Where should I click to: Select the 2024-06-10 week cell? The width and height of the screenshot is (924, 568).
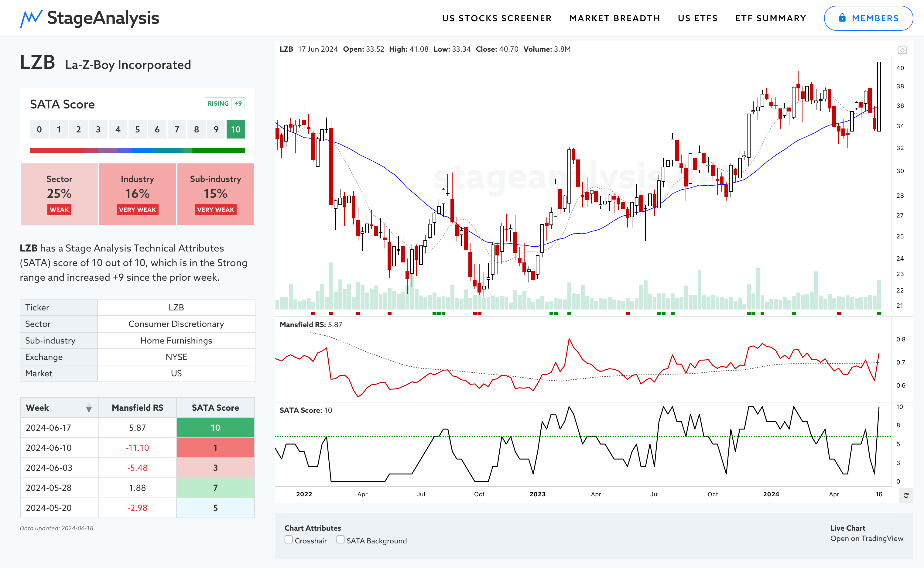pyautogui.click(x=59, y=448)
